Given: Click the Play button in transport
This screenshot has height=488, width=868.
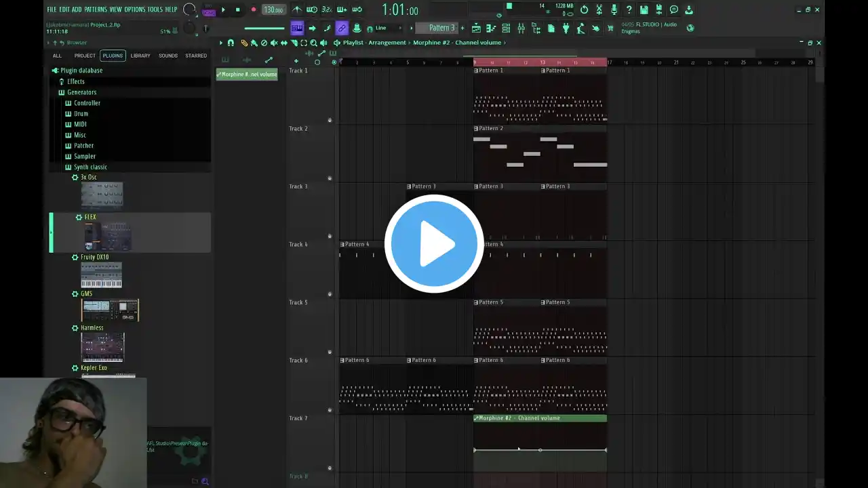Looking at the screenshot, I should pos(223,9).
